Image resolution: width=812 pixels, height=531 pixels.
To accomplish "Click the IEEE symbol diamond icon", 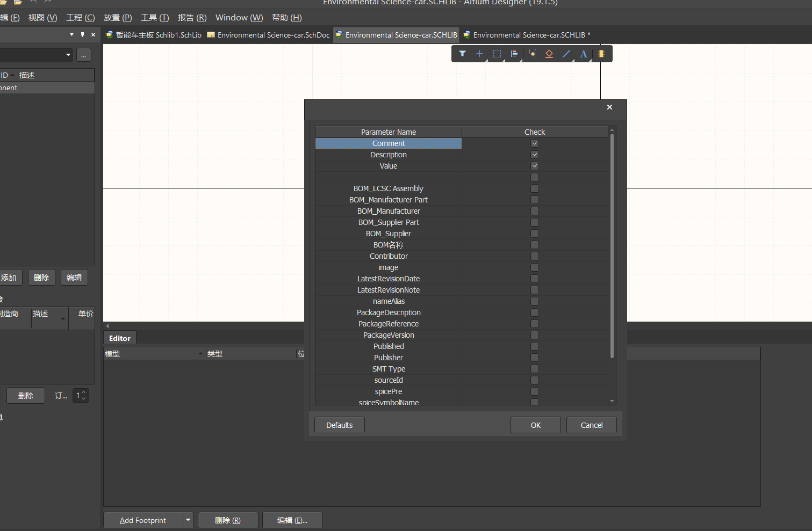I will click(549, 54).
